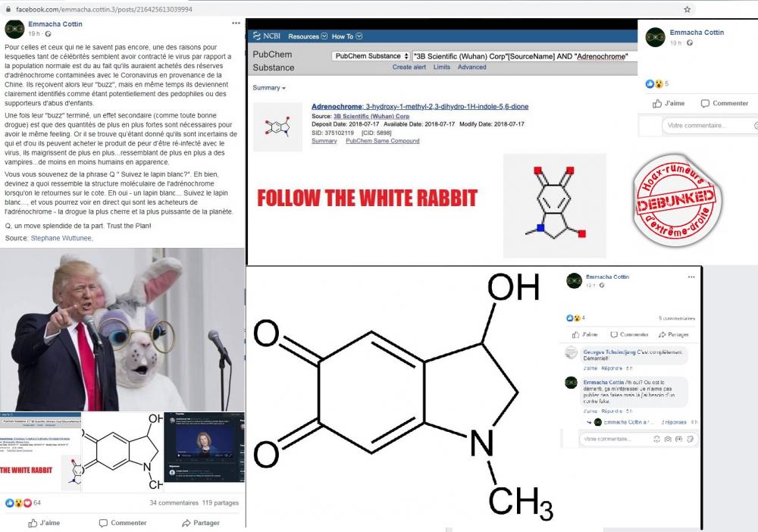Click Advanced search link
Viewport: 758px width, 532px height.
471,67
